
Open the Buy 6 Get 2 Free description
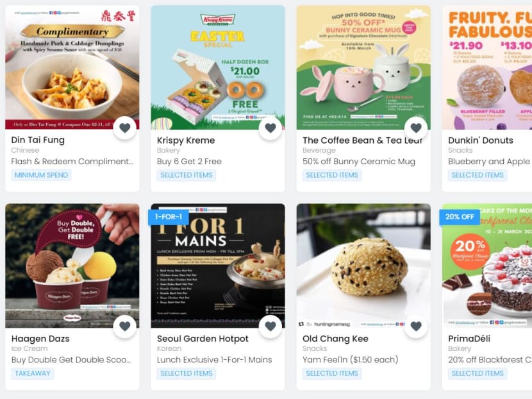(x=189, y=162)
